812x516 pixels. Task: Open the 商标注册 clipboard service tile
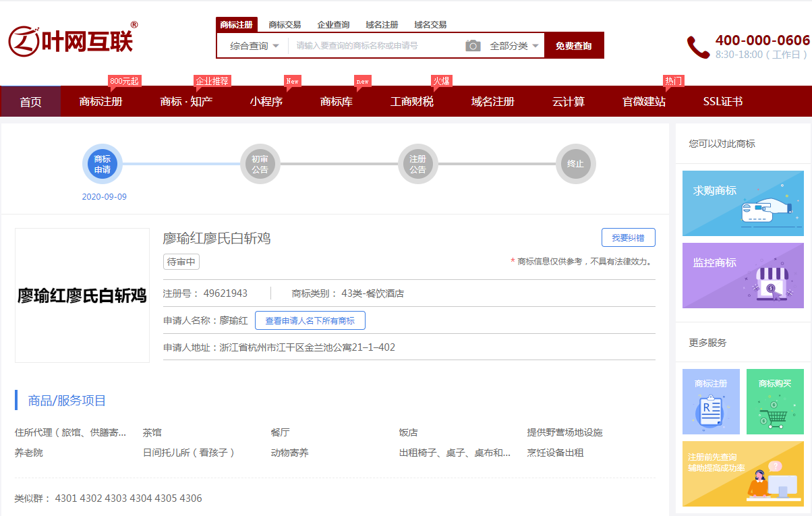[x=711, y=401]
